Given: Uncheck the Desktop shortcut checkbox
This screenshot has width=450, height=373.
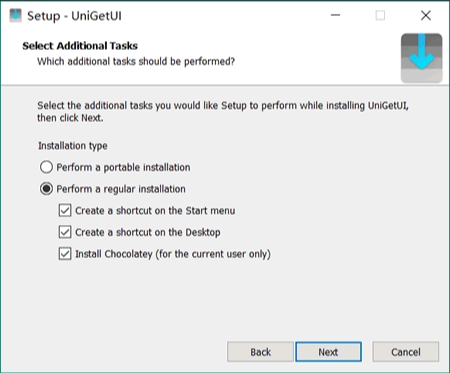Looking at the screenshot, I should pyautogui.click(x=65, y=232).
